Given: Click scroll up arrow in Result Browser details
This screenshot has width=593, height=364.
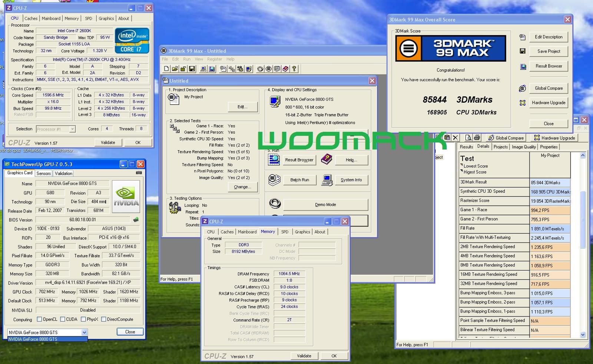Looking at the screenshot, I should (x=583, y=156).
